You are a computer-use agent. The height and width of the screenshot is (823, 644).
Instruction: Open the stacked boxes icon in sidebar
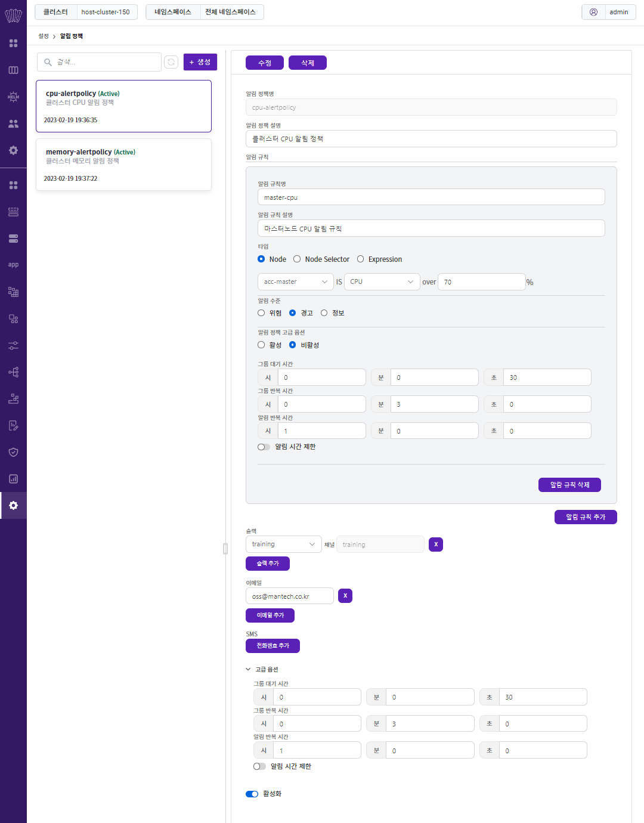(13, 398)
